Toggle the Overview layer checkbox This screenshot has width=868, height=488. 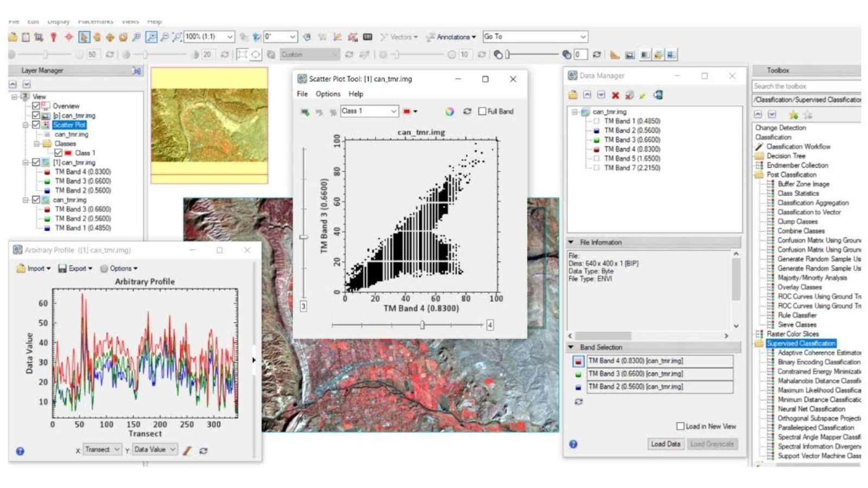click(x=36, y=106)
